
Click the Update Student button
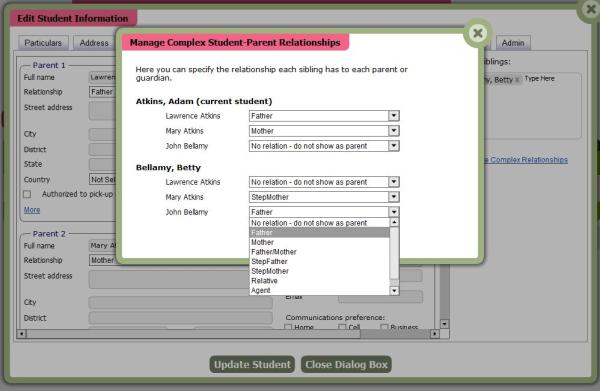click(252, 364)
